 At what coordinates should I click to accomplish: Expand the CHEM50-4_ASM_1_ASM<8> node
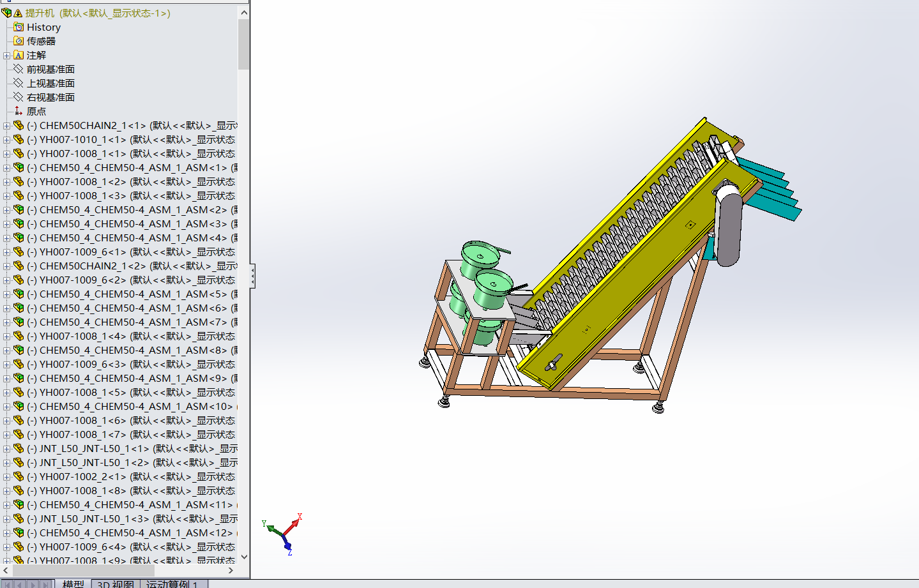(6, 351)
